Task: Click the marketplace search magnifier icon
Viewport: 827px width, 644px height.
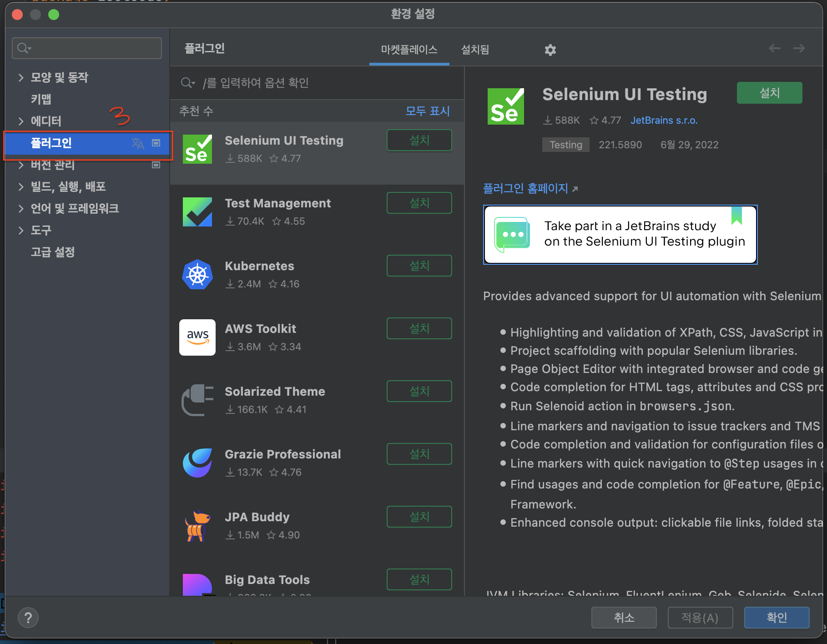Action: click(187, 83)
